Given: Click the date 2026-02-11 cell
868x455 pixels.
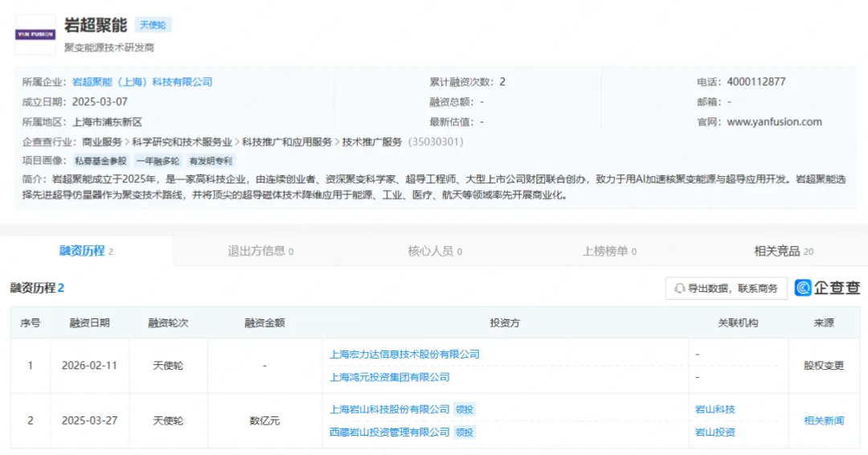Looking at the screenshot, I should (89, 365).
